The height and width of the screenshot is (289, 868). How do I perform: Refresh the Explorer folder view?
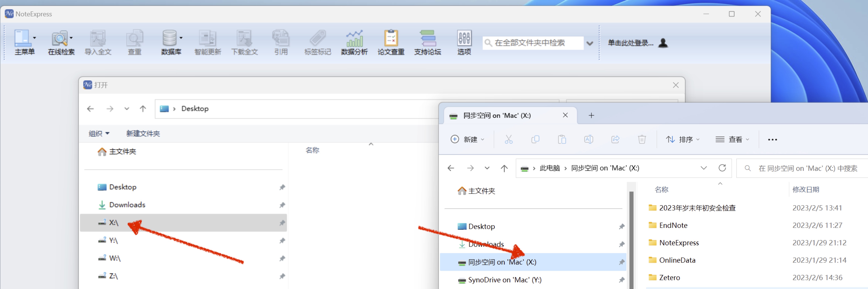point(722,168)
